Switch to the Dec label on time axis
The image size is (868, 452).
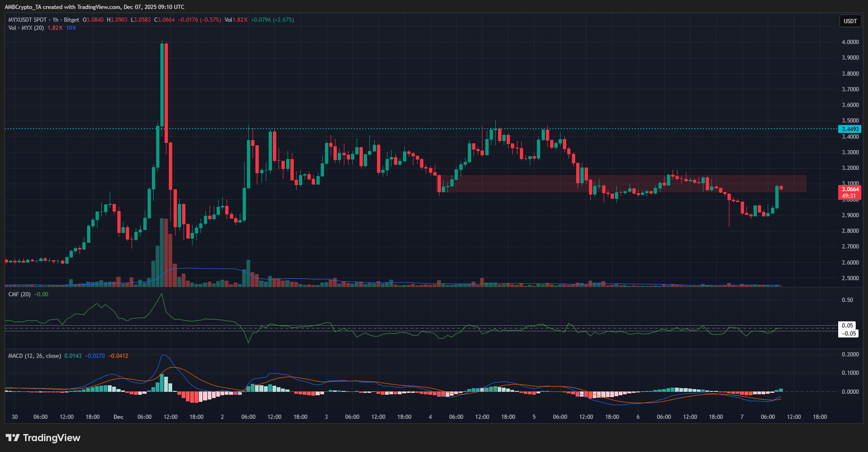click(x=118, y=417)
